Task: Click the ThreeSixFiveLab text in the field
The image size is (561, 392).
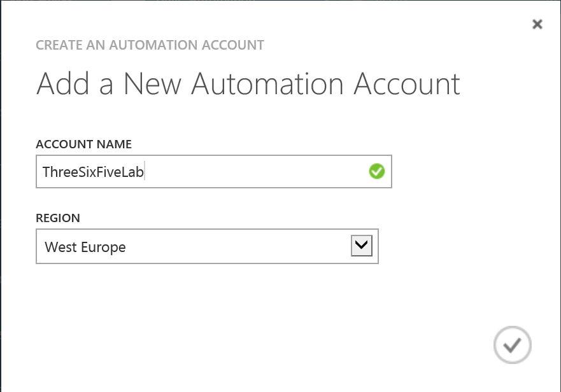Action: coord(94,172)
